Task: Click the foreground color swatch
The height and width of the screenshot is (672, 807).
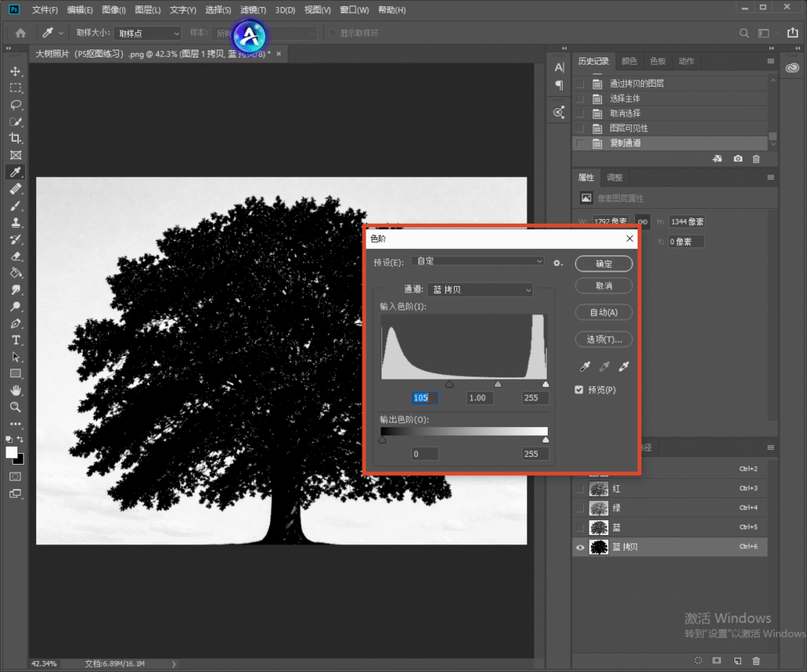Action: click(x=11, y=452)
